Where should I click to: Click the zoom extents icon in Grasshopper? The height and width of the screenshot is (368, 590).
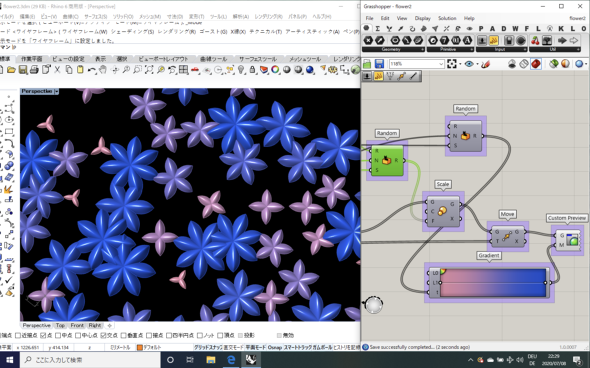tap(452, 64)
